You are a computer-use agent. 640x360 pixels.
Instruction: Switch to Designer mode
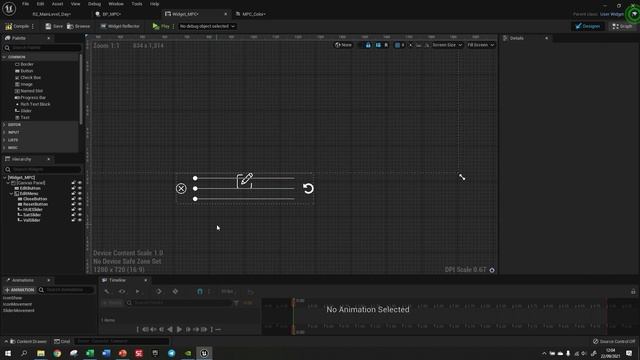tap(588, 26)
